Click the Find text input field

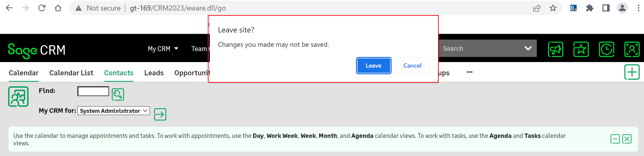click(93, 91)
